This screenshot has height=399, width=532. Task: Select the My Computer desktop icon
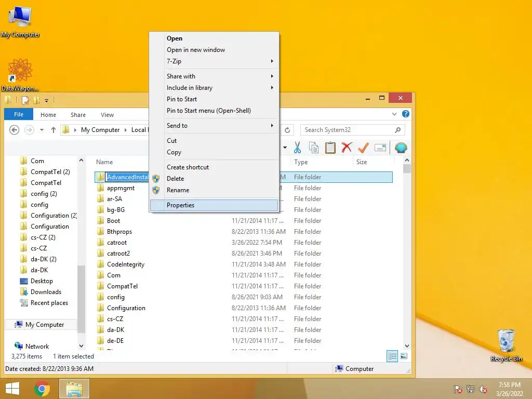pyautogui.click(x=20, y=21)
